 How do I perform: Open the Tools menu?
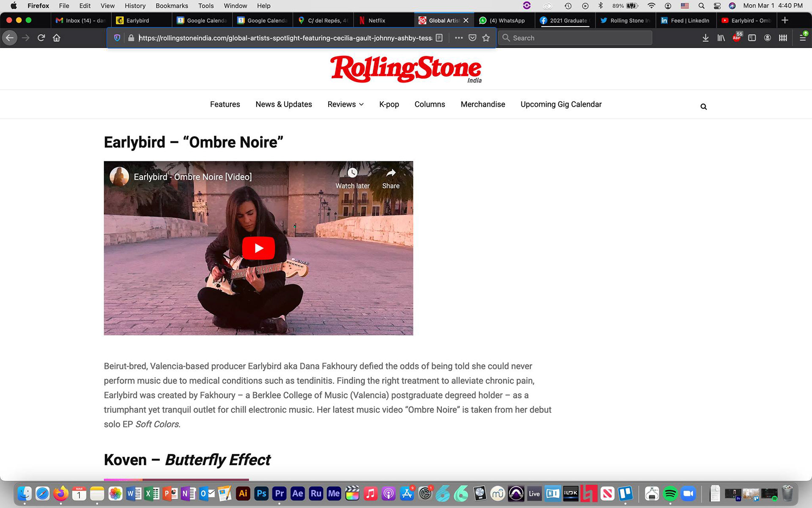pyautogui.click(x=206, y=6)
